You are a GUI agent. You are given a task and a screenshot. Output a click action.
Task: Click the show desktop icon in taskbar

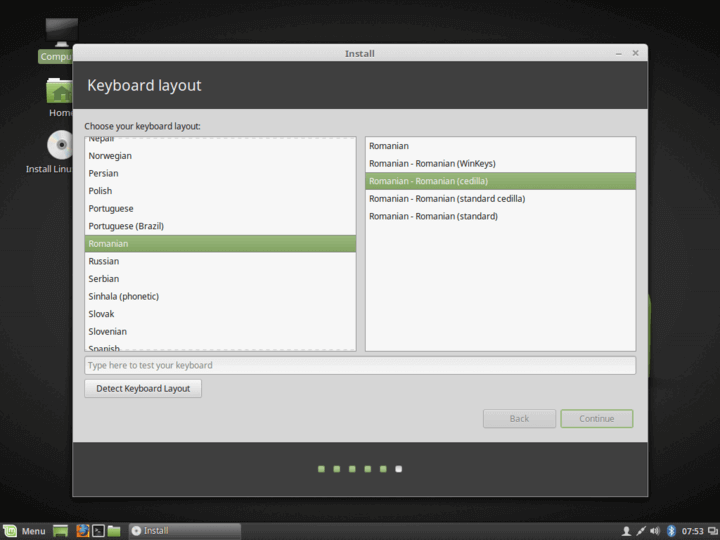click(x=60, y=531)
